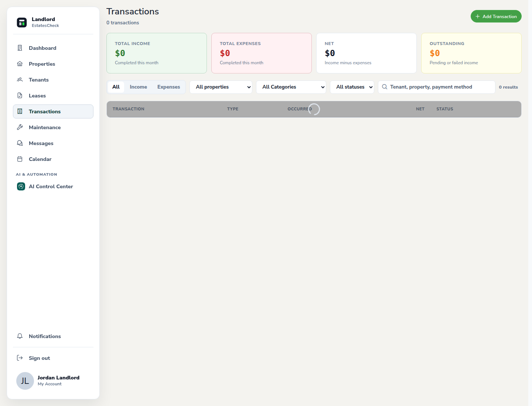Click the JL avatar circle
The width and height of the screenshot is (532, 406).
[x=25, y=381]
